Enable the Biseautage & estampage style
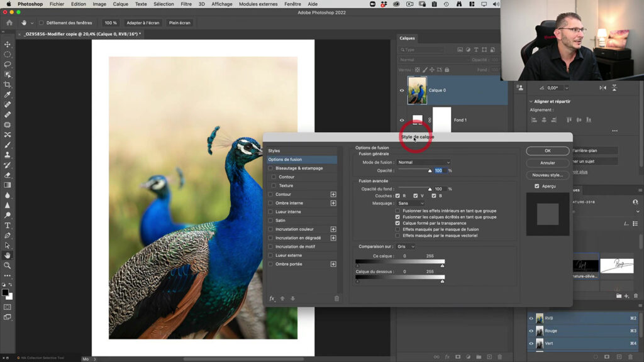Viewport: 644px width, 362px height. coord(270,168)
